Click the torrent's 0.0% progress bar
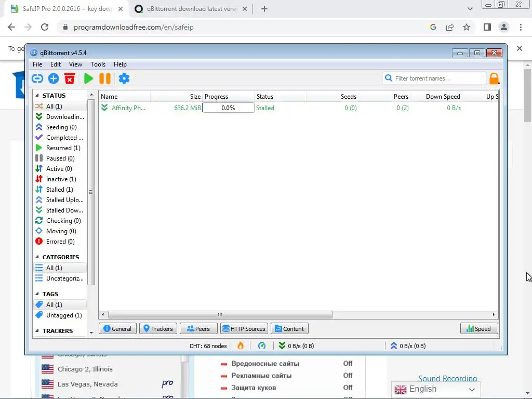Viewport: 532px width, 399px height. coord(229,108)
